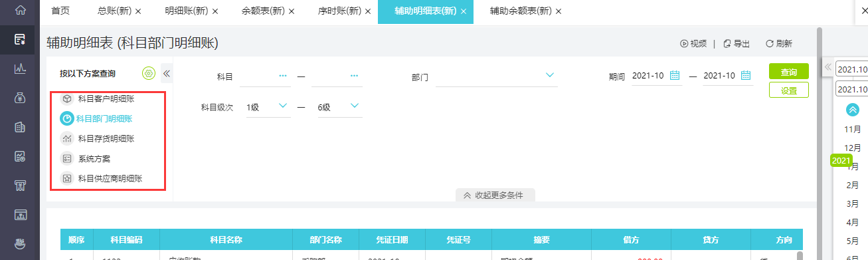Switch to the 总账(新) tab
This screenshot has width=868, height=260.
[x=114, y=11]
